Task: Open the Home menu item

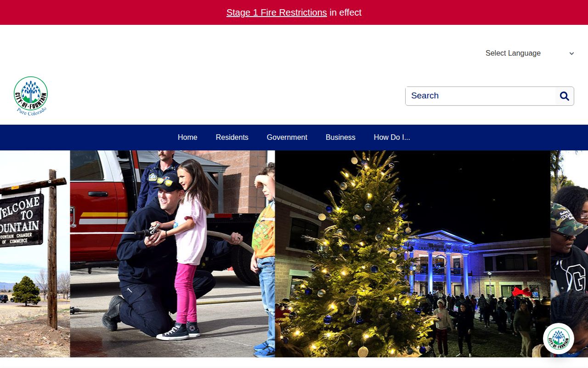Action: pyautogui.click(x=187, y=138)
